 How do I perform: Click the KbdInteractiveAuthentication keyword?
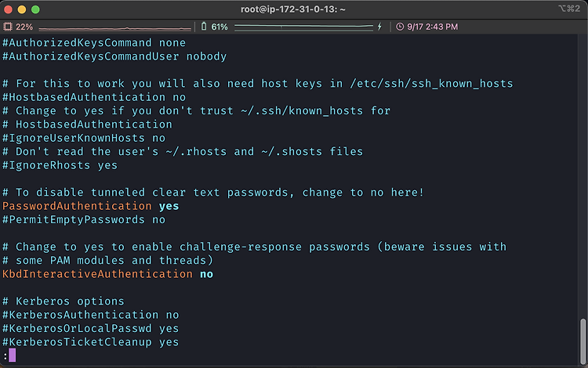click(x=97, y=274)
